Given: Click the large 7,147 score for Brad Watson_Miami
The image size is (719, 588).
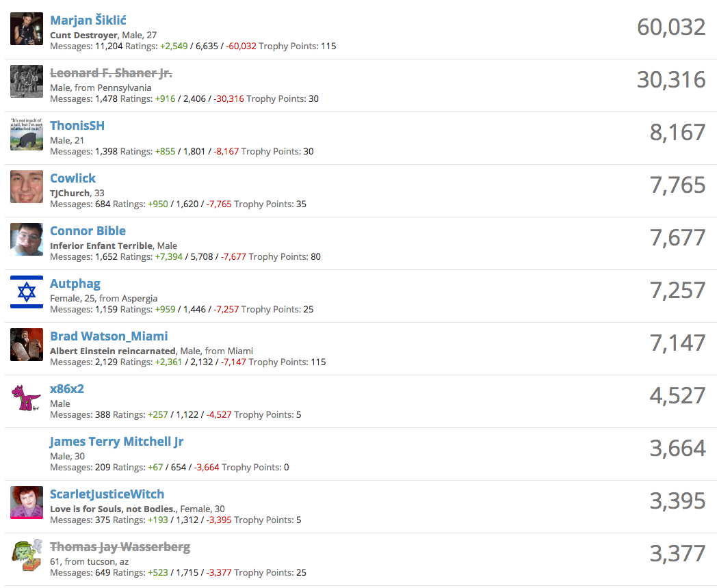Looking at the screenshot, I should [x=678, y=344].
